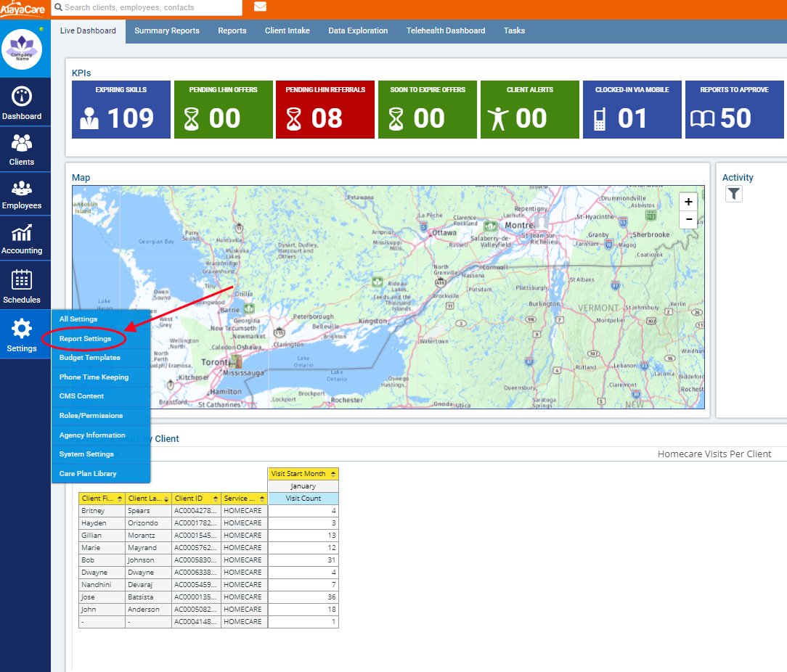Viewport: 787px width, 672px height.
Task: Click the Pending LHIN Referrals tile
Action: 325,110
